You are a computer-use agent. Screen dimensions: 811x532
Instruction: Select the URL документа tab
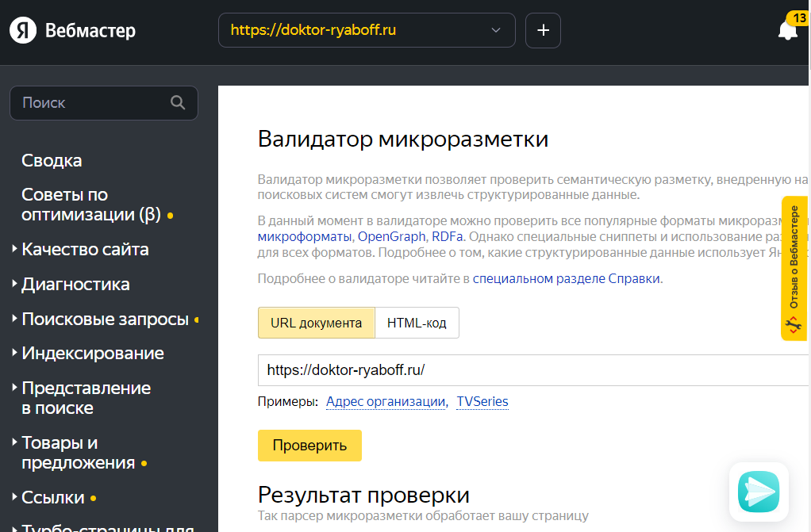pos(316,323)
